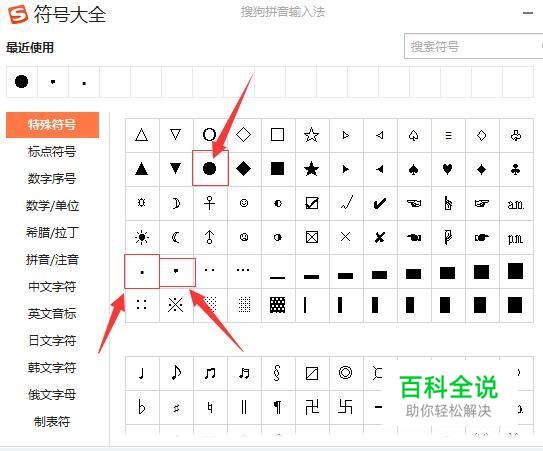543x451 pixels.
Task: Insert the quarter note symbol
Action: (142, 373)
